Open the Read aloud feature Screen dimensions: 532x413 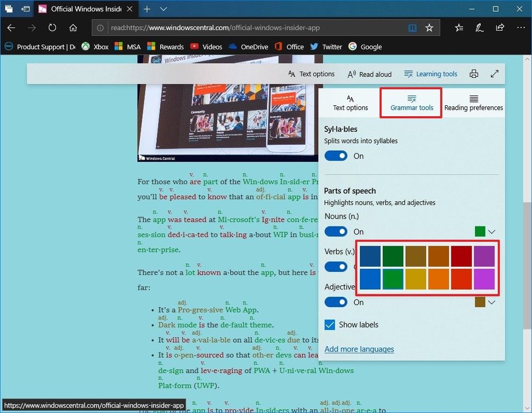click(x=370, y=73)
